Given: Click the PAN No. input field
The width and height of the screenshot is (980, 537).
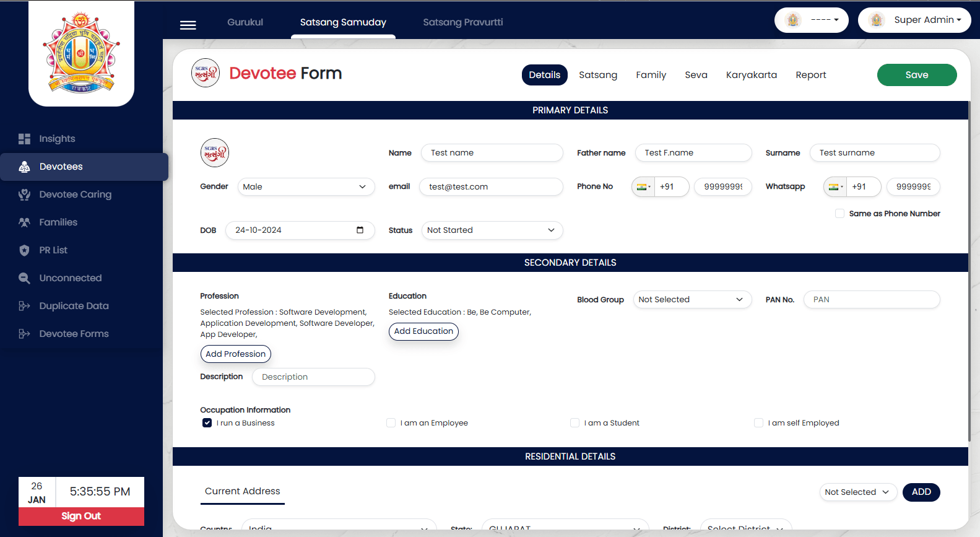Looking at the screenshot, I should [871, 300].
